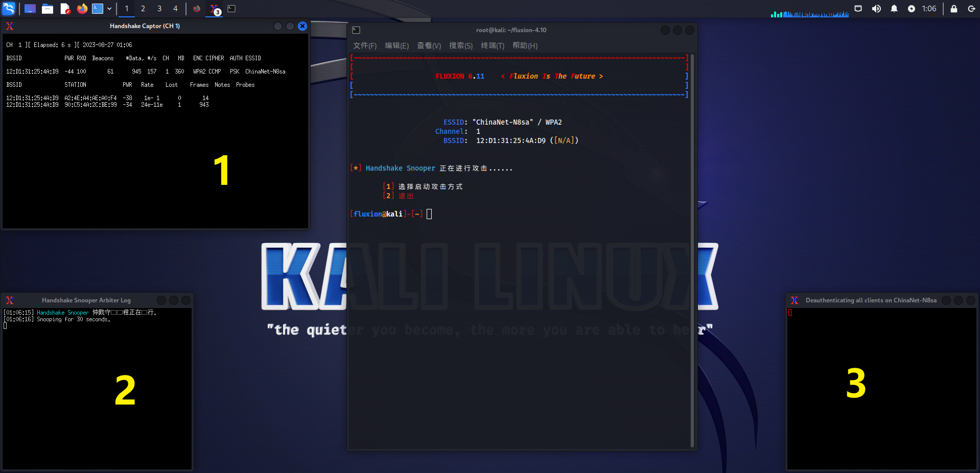Open the 查看(V) menu in the terminal
The width and height of the screenshot is (980, 473).
[x=429, y=45]
